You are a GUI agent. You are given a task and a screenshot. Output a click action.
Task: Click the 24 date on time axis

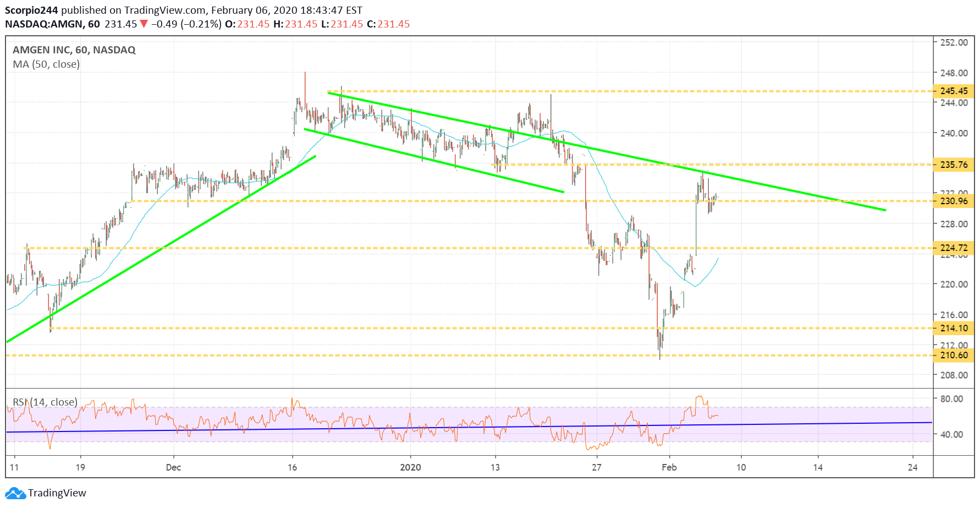913,468
